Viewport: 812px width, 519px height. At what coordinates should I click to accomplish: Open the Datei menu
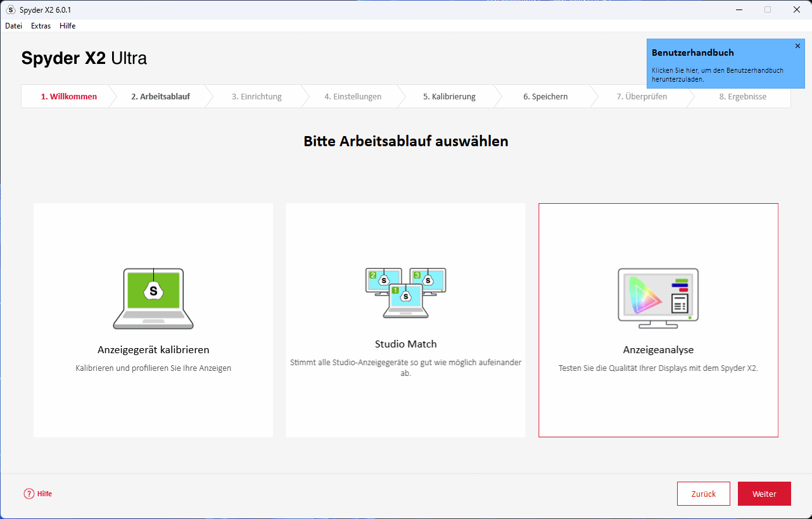click(x=13, y=26)
